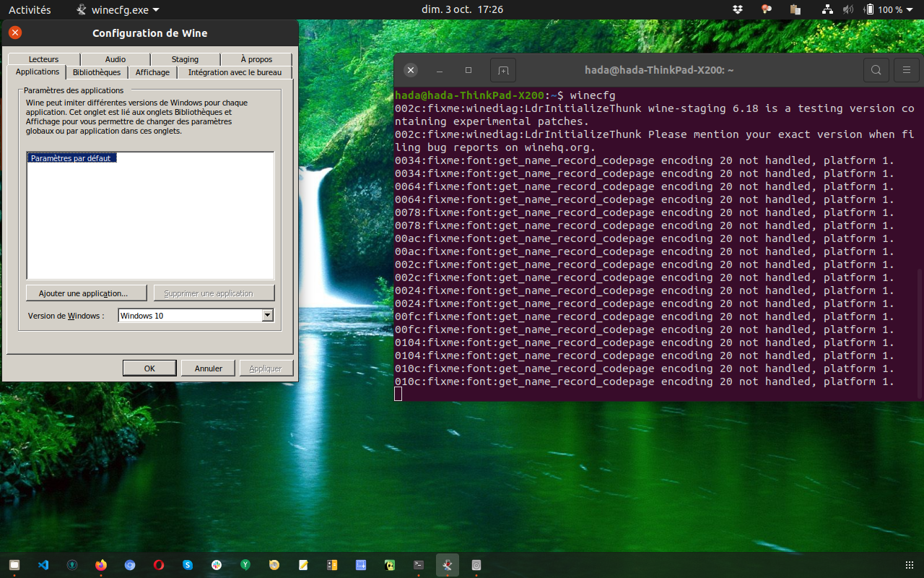Viewport: 924px width, 578px height.
Task: Close the Configuration de Wine window
Action: click(14, 33)
